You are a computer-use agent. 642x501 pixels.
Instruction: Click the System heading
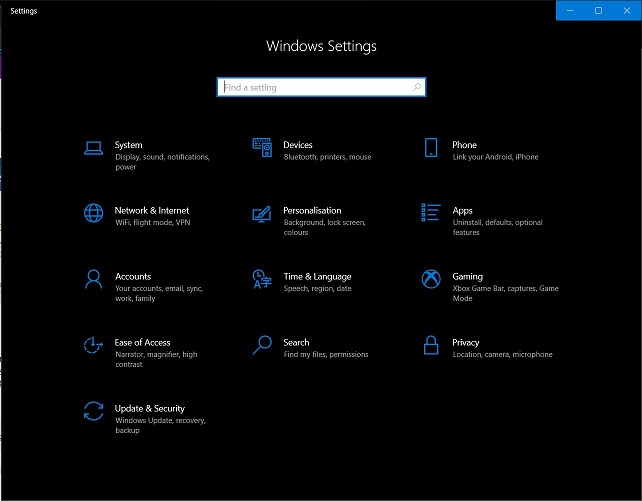tap(129, 145)
